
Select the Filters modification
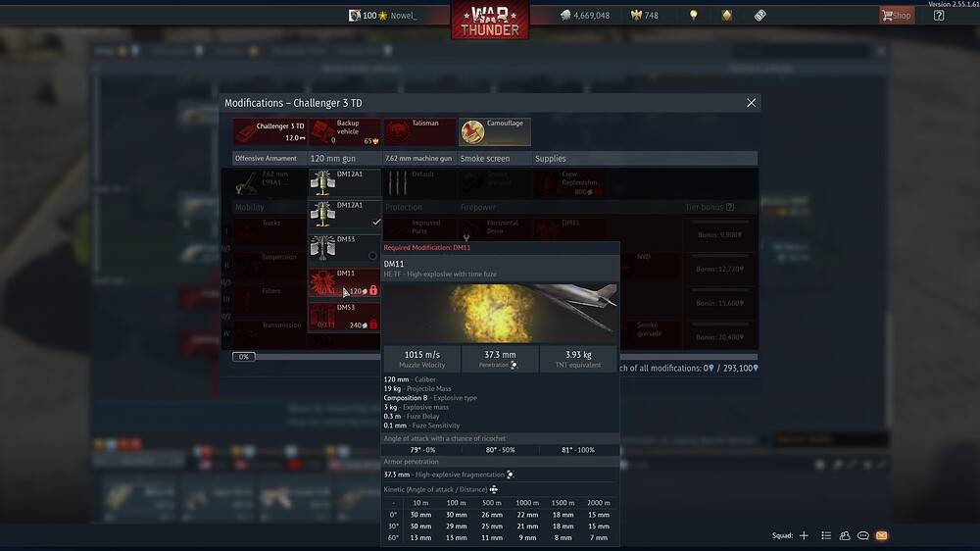[x=269, y=299]
